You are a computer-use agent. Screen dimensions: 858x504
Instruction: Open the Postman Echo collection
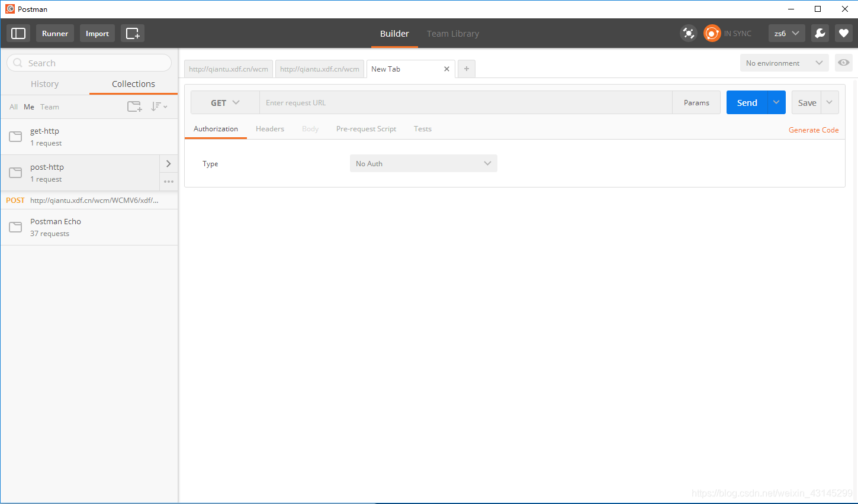click(89, 227)
